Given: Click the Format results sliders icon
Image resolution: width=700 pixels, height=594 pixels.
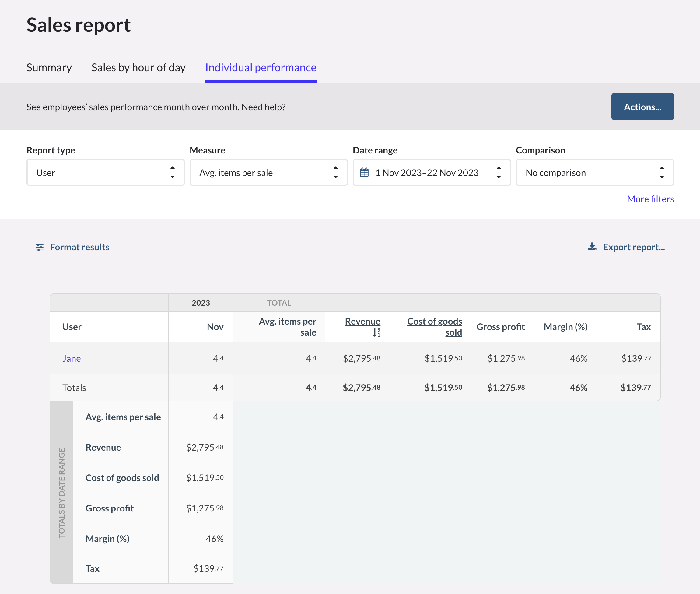Looking at the screenshot, I should [x=39, y=247].
